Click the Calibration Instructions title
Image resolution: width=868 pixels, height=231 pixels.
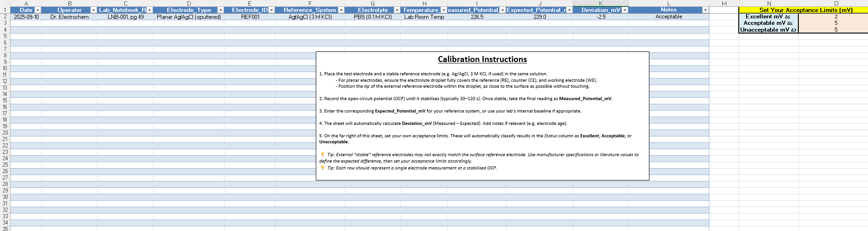pos(482,59)
